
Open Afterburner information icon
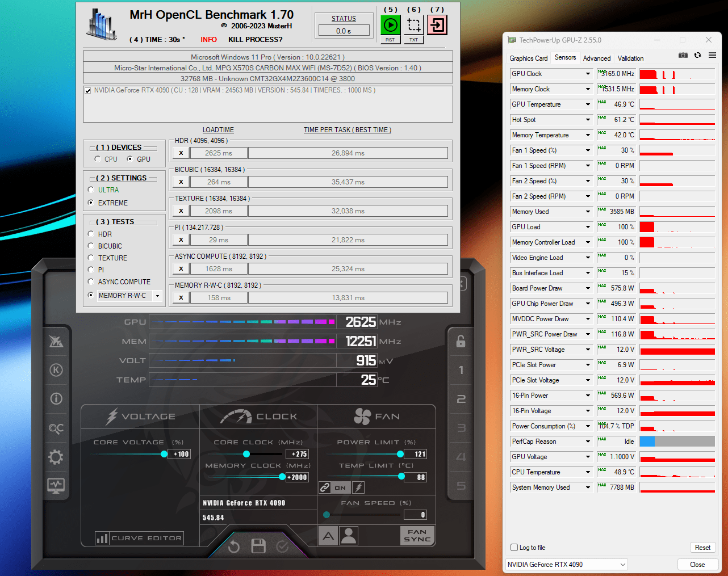(56, 398)
